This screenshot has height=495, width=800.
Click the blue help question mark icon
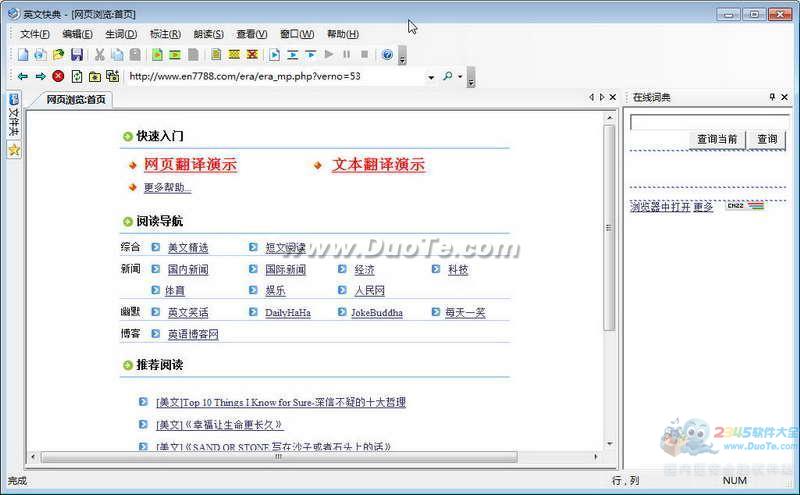(x=387, y=55)
